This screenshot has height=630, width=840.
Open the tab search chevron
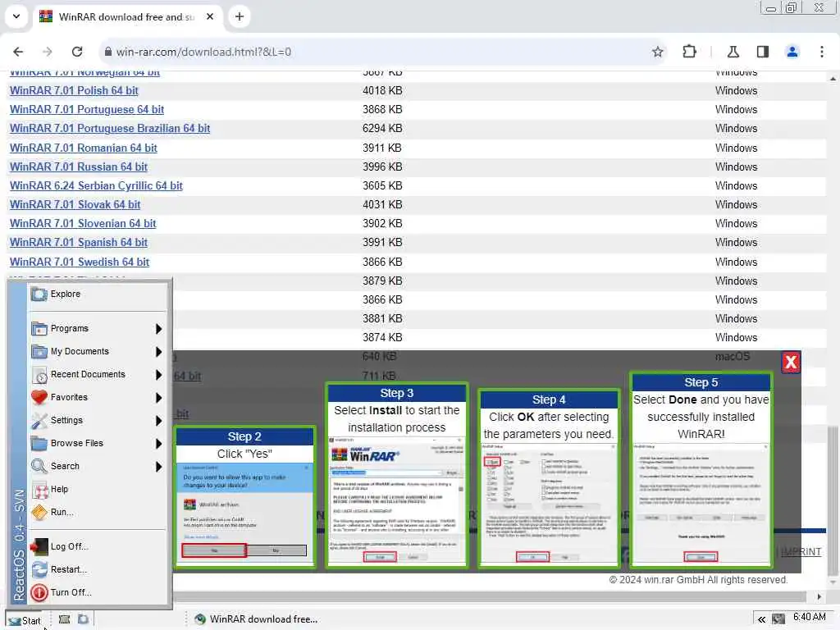pos(16,16)
